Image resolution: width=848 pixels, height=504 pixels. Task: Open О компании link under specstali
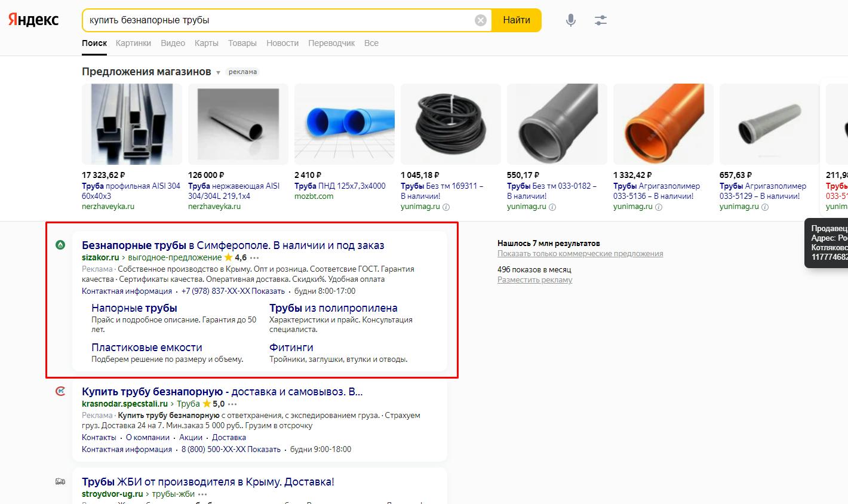point(148,437)
